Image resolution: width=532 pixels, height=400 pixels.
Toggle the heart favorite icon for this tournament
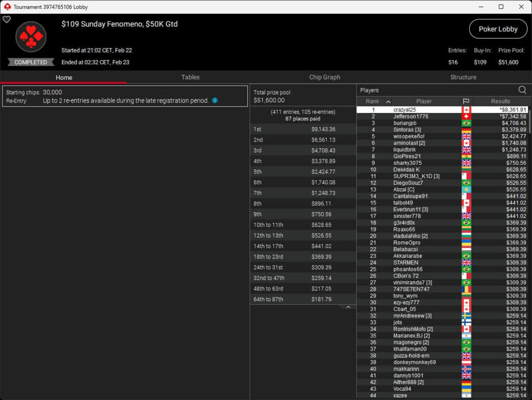[6, 20]
